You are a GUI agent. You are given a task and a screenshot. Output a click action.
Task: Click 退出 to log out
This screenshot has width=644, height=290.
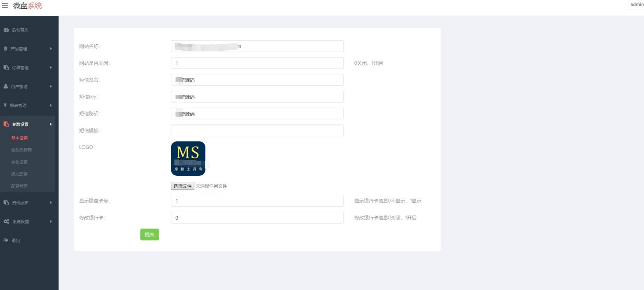(16, 241)
